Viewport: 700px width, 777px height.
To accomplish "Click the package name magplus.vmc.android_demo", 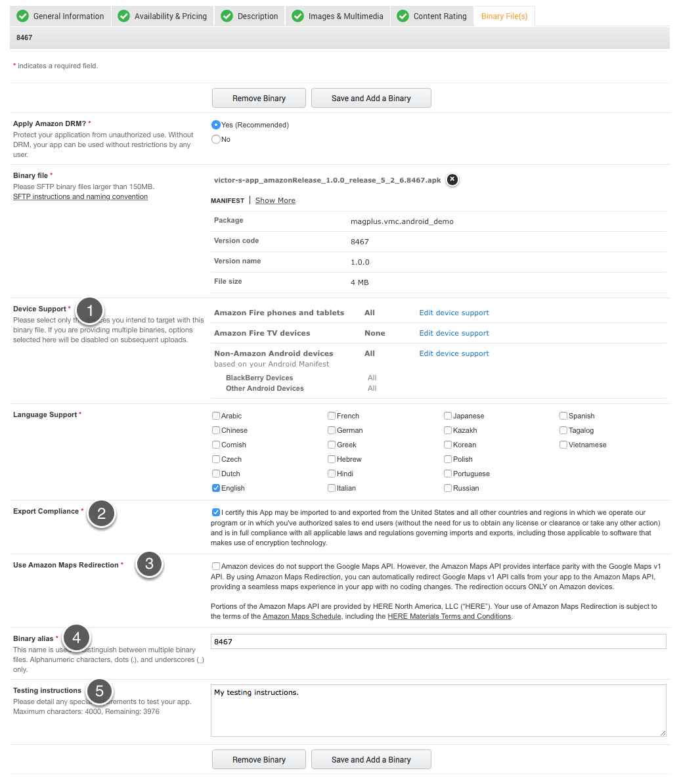I will coord(402,221).
